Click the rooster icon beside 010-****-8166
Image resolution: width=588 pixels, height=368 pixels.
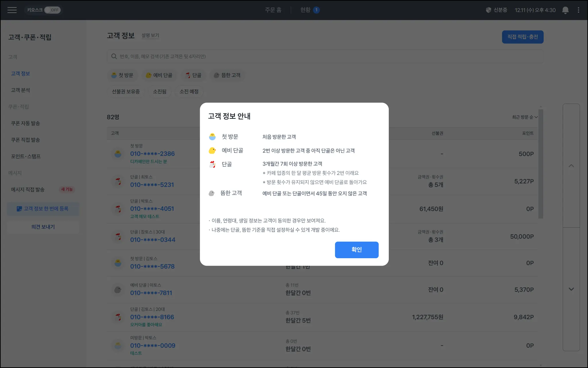coord(118,317)
